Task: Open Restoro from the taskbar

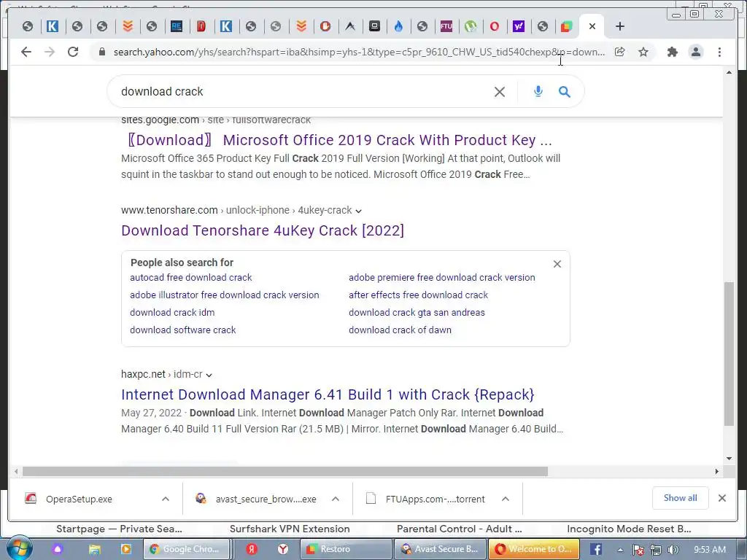Action: (347, 549)
